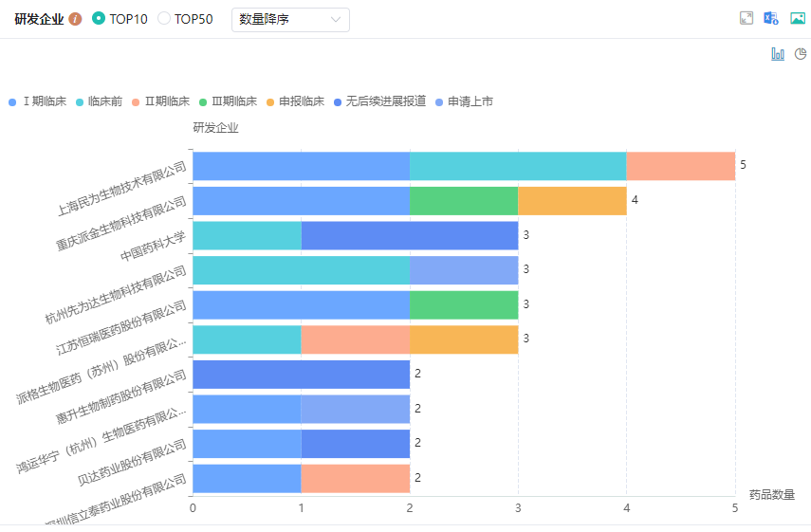Switch to bar chart view
Image resolution: width=811 pixels, height=532 pixels.
tap(778, 54)
